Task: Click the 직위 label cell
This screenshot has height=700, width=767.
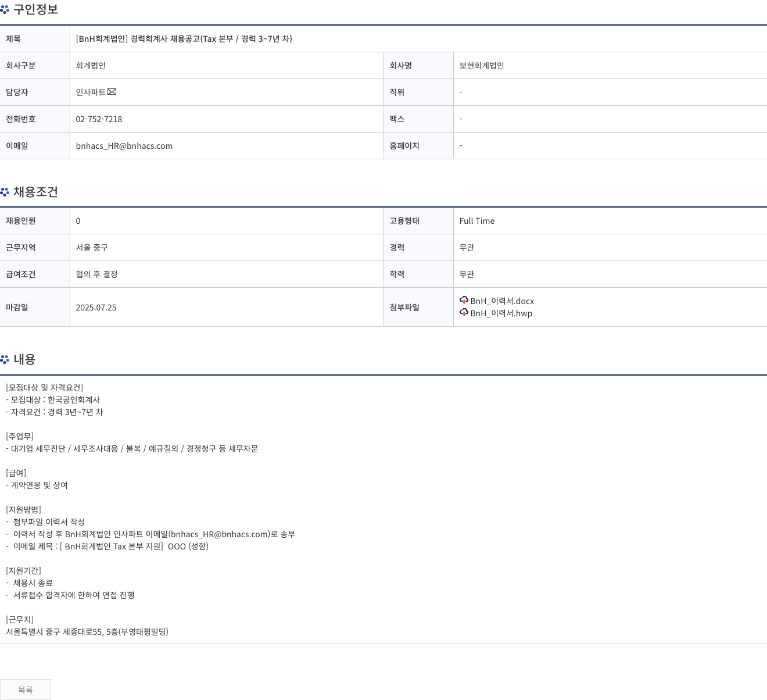Action: pos(418,92)
